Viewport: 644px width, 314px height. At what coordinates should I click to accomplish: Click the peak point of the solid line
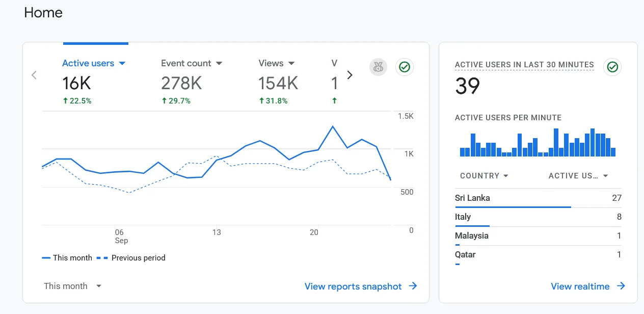(x=333, y=126)
